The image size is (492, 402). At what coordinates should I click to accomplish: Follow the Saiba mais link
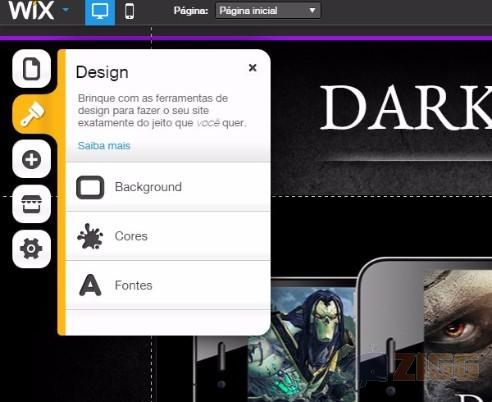coord(104,146)
